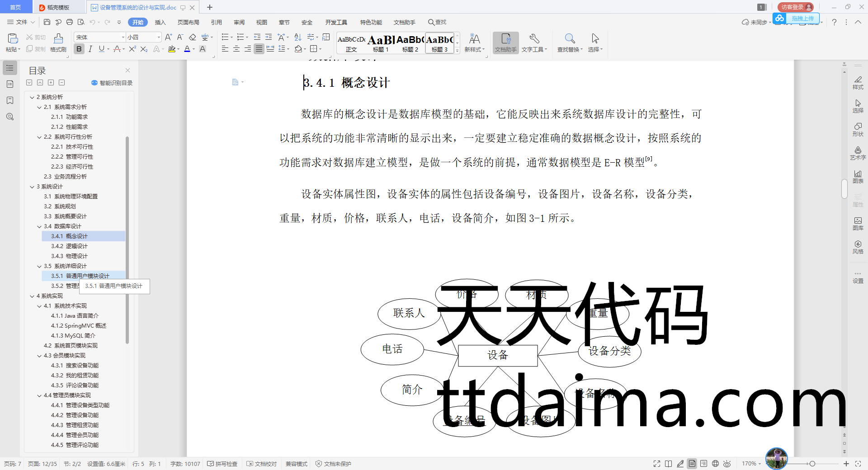The height and width of the screenshot is (470, 868).
Task: Click the Text Tools (文字工具) icon
Action: tap(534, 42)
